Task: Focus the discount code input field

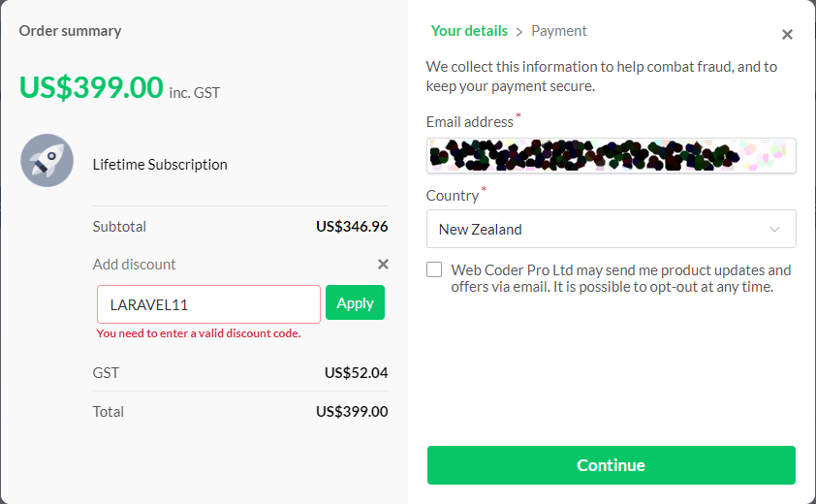Action: pos(208,304)
